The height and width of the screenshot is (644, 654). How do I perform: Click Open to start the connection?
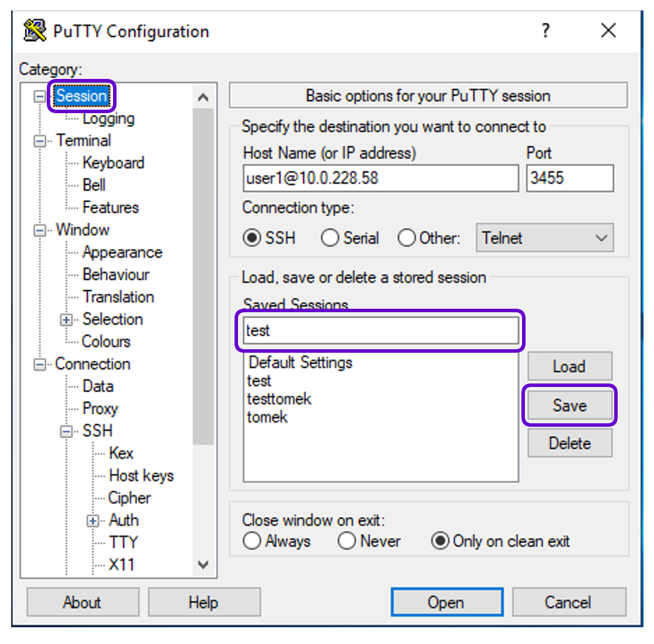tap(447, 602)
